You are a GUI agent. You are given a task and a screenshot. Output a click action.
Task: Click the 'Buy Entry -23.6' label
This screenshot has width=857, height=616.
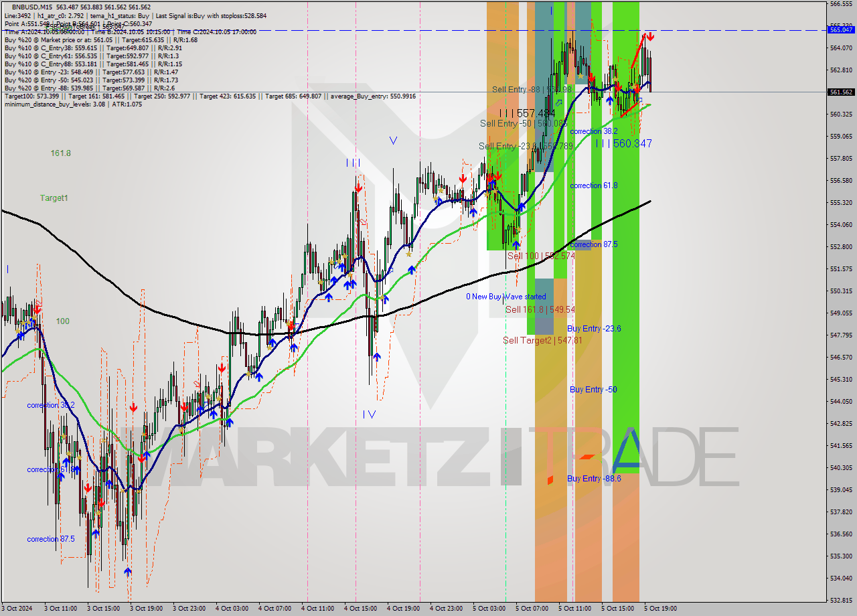(594, 329)
